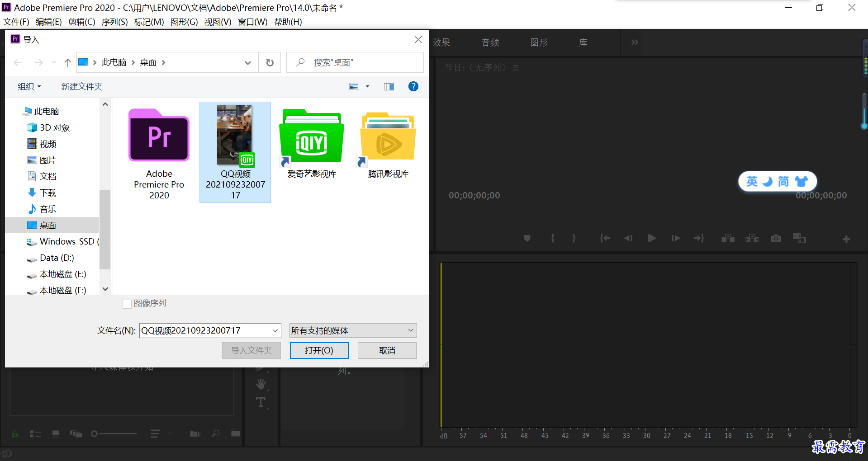Viewport: 868px width, 461px height.
Task: Click 此电脑 in the breadcrumb path
Action: [114, 62]
